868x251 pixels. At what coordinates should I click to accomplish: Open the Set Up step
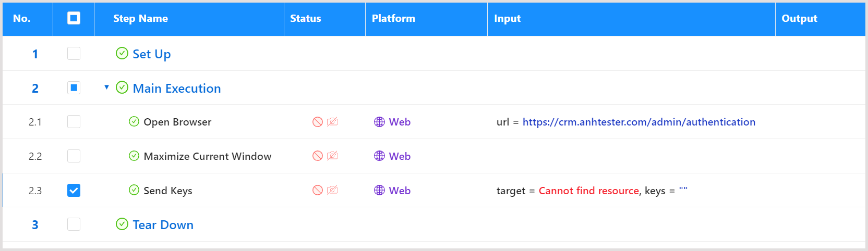[152, 54]
